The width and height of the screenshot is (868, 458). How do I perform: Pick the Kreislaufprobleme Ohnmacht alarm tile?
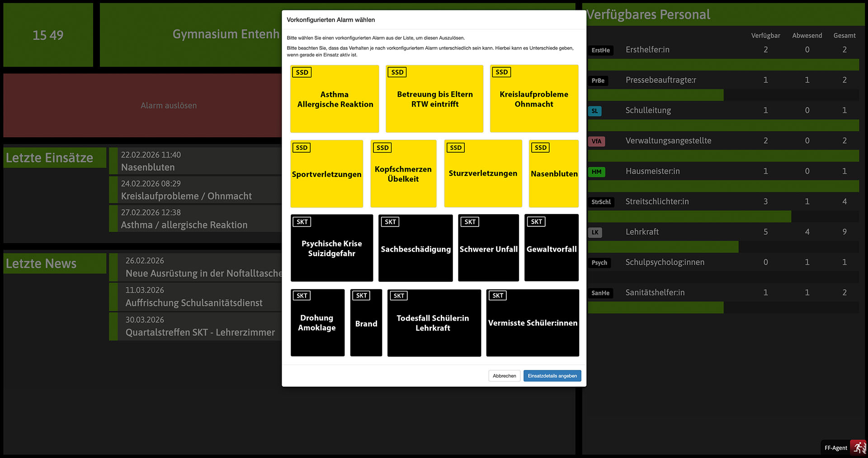(534, 99)
